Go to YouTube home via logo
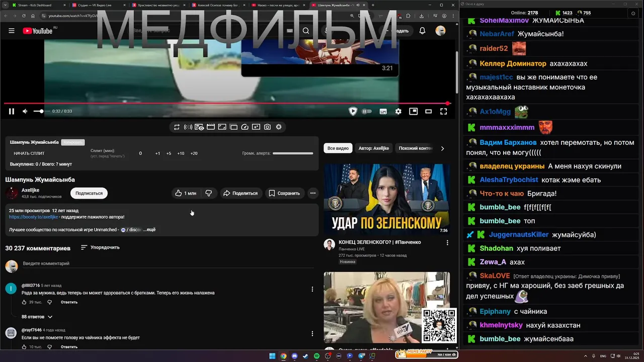 38,31
